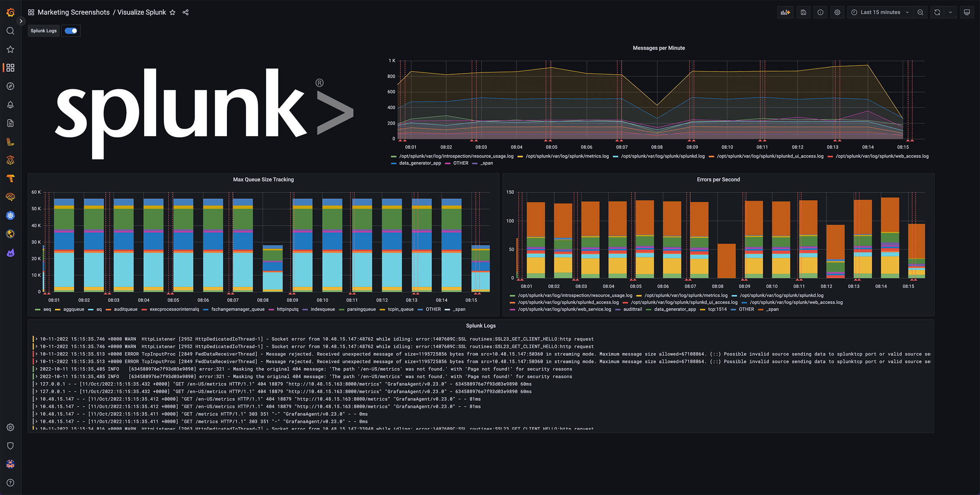Viewport: 980px width, 495px height.
Task: Click the zoom out time range button
Action: pos(920,12)
